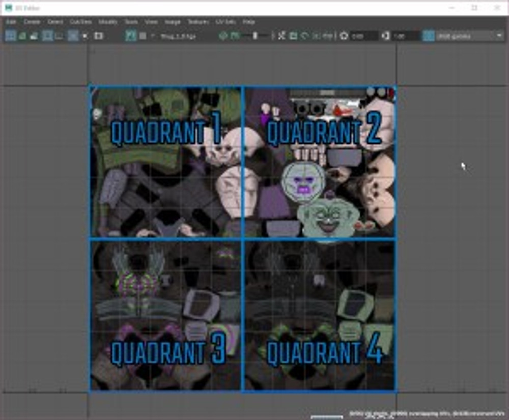Open the Help menu
Image resolution: width=509 pixels, height=420 pixels.
tap(249, 22)
